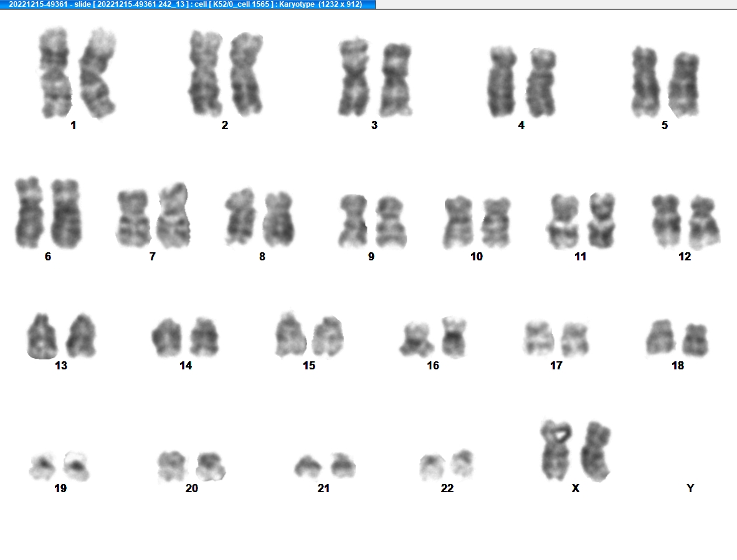Screen dimensions: 737x560
Task: Select the right chromosome 22 image
Action: click(462, 463)
